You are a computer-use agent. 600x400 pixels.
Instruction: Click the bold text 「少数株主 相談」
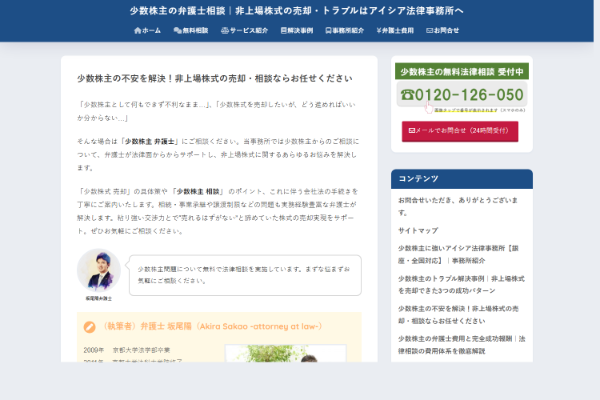point(198,191)
